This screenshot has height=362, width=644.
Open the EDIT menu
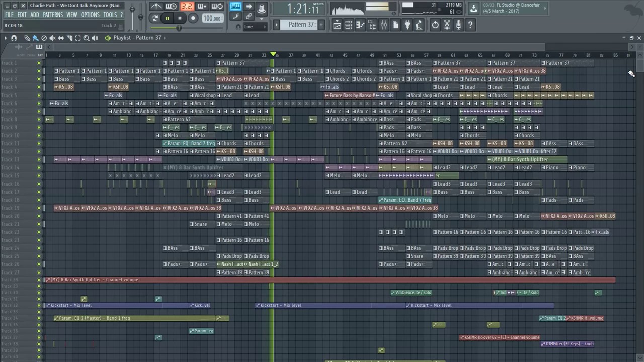coord(22,15)
